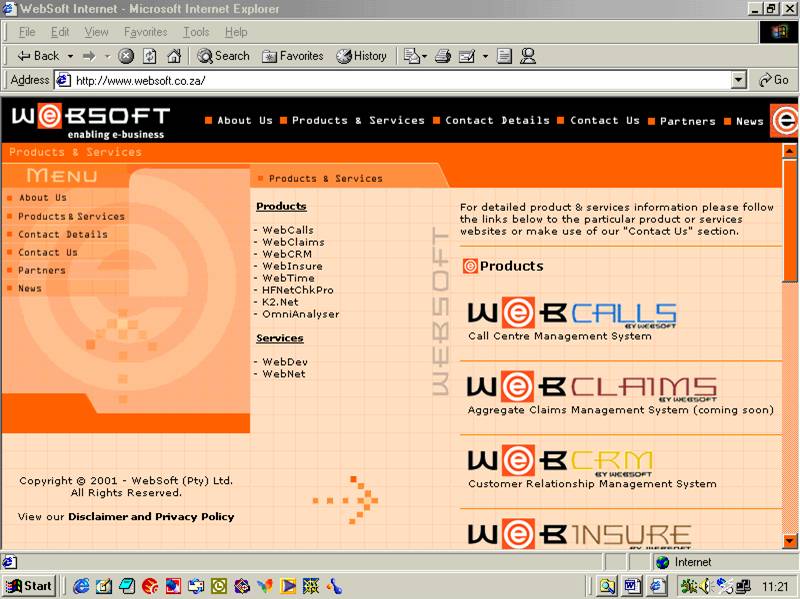800x599 pixels.
Task: Click the Go button beside address bar
Action: 773,80
